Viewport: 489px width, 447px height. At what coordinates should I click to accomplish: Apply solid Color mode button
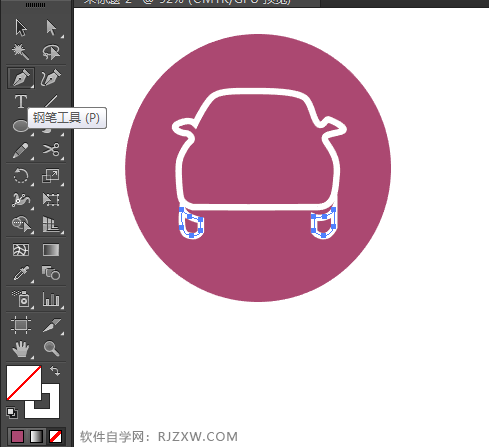point(17,436)
